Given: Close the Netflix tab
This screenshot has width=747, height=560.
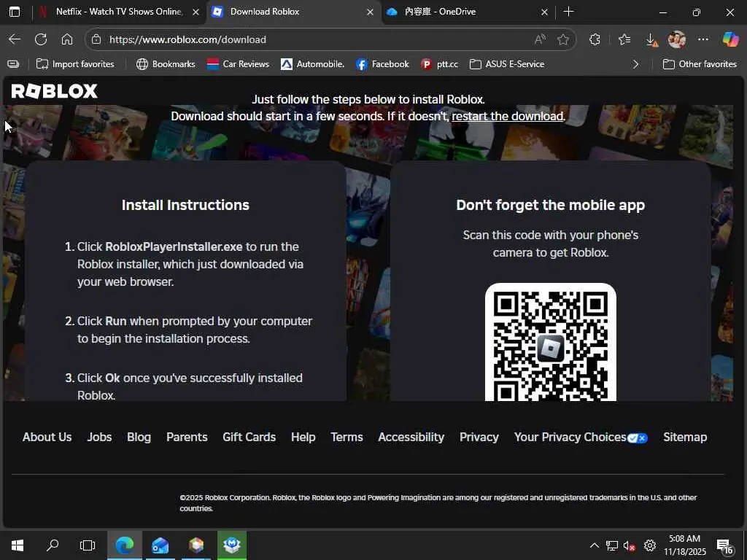Looking at the screenshot, I should click(x=196, y=12).
